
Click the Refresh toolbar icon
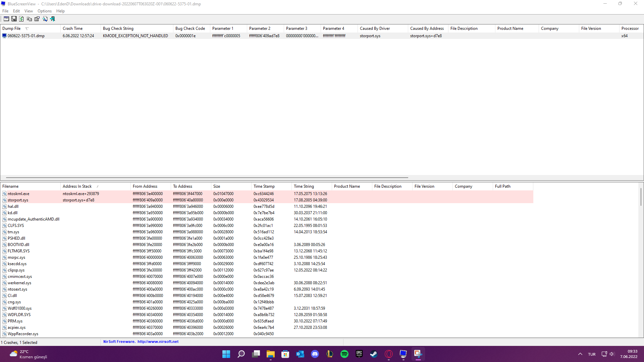[21, 19]
